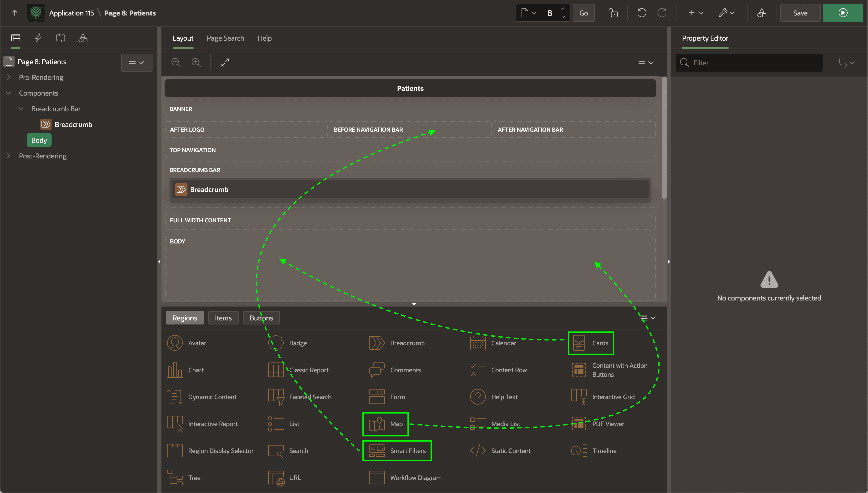868x493 pixels.
Task: Increase the page number stepper
Action: 563,9
